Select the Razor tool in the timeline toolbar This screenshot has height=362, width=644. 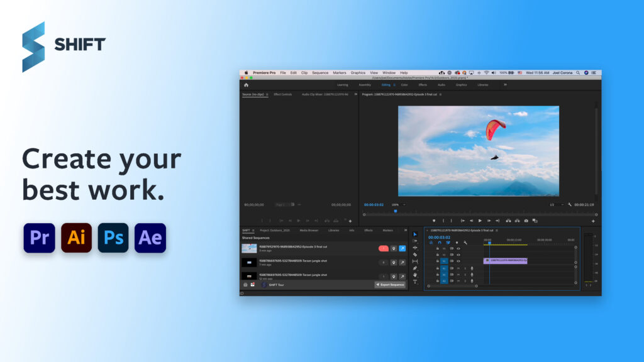point(414,254)
